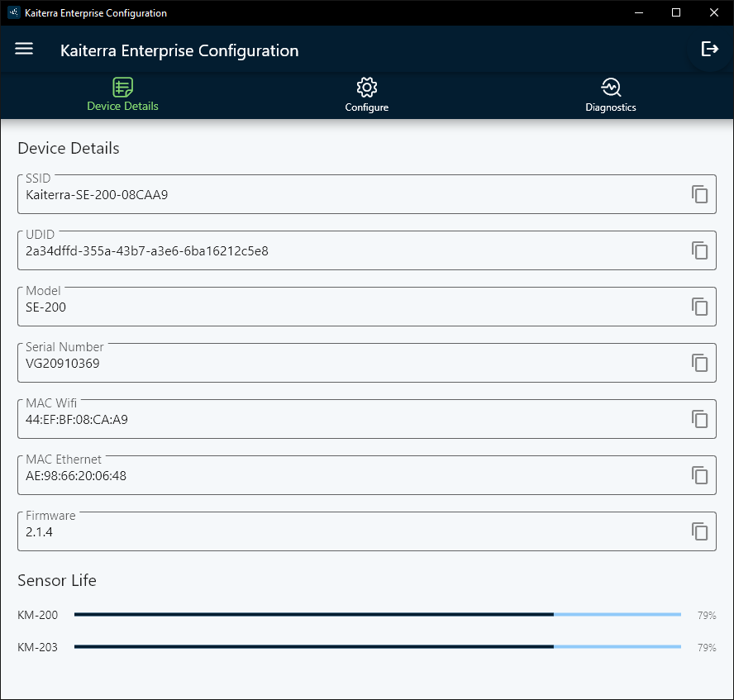Click the KM-200 sensor life bar

click(377, 614)
